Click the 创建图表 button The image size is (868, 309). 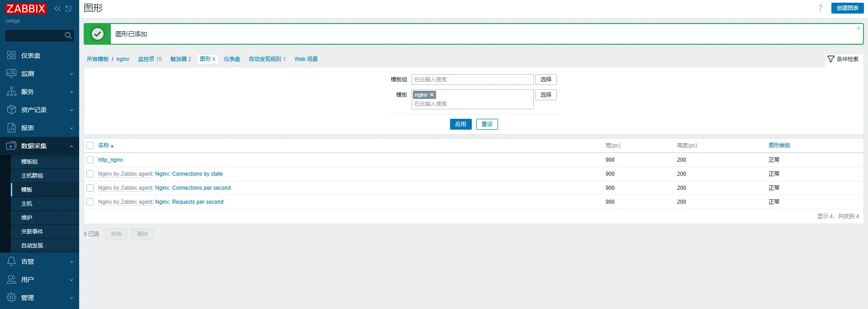tap(847, 8)
